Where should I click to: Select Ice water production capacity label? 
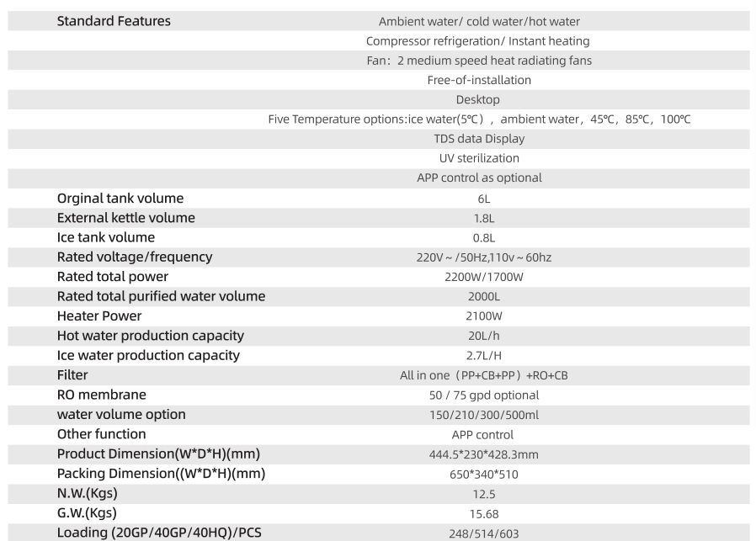pos(148,356)
